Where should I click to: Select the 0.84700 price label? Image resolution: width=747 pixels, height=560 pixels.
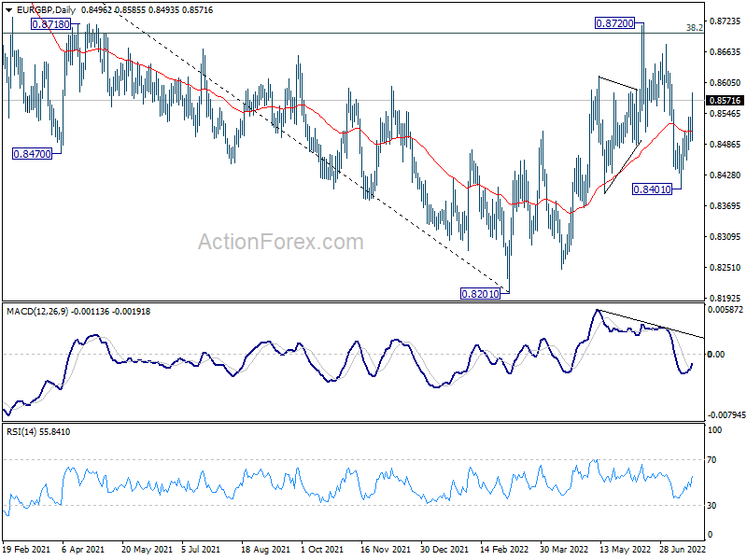32,154
